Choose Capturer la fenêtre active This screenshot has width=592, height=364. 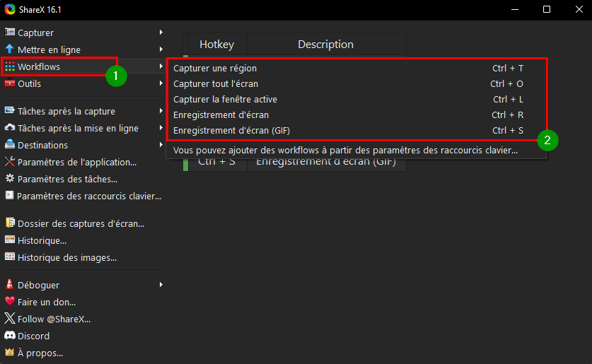356,99
